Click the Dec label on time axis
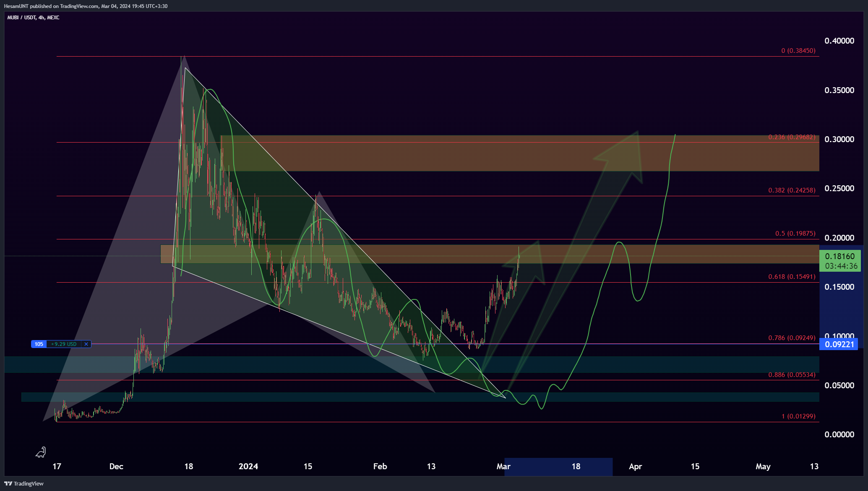The height and width of the screenshot is (491, 868). click(x=116, y=466)
